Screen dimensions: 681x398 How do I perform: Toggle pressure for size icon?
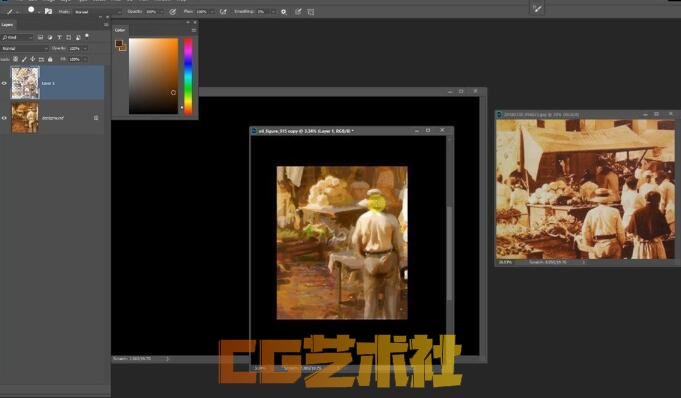[298, 12]
